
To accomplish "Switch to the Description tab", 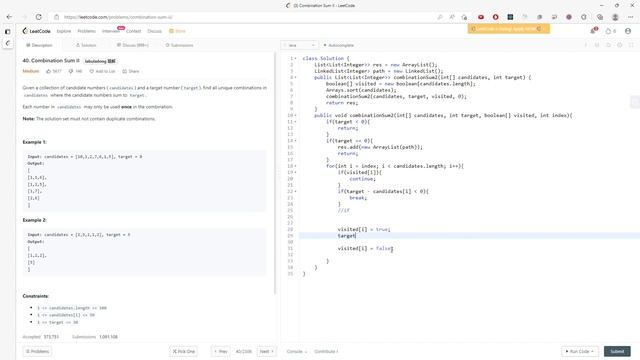I will (x=39, y=45).
